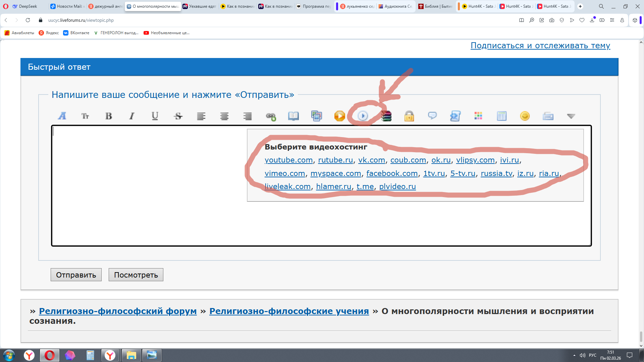Insert hidden text with lock icon
644x362 pixels.
tap(409, 116)
